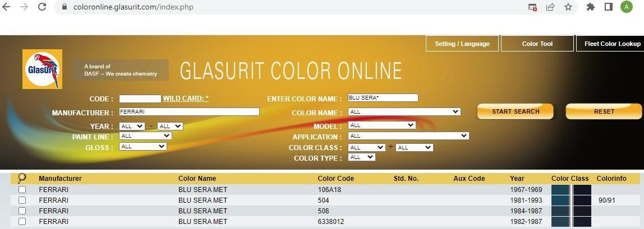Open the PAINT LINE dropdown
This screenshot has height=229, width=644.
coord(145,136)
